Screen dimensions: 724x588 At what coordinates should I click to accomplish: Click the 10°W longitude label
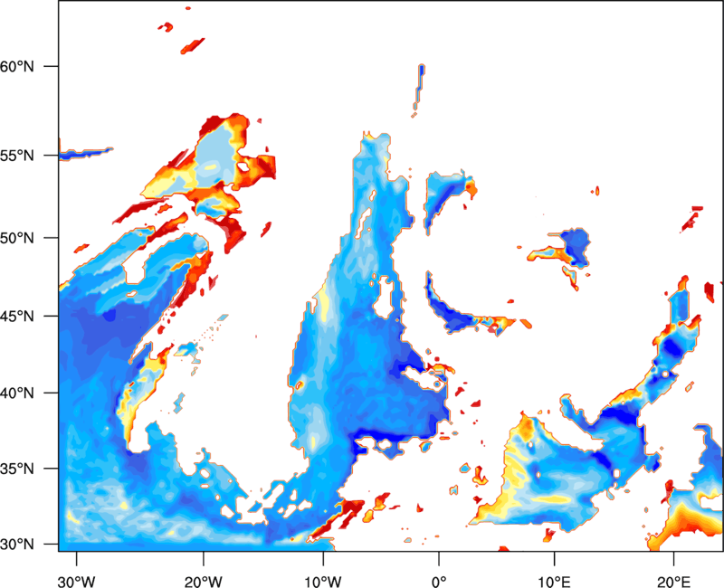coord(323,582)
